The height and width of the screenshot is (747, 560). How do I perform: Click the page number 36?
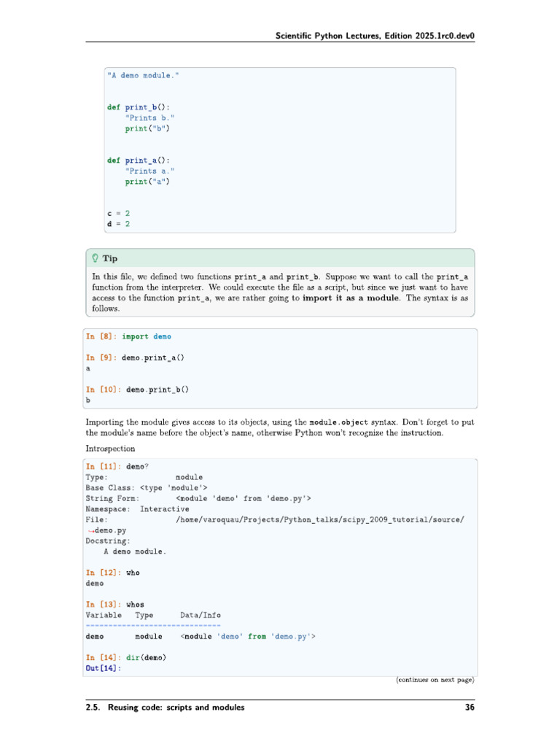click(470, 708)
